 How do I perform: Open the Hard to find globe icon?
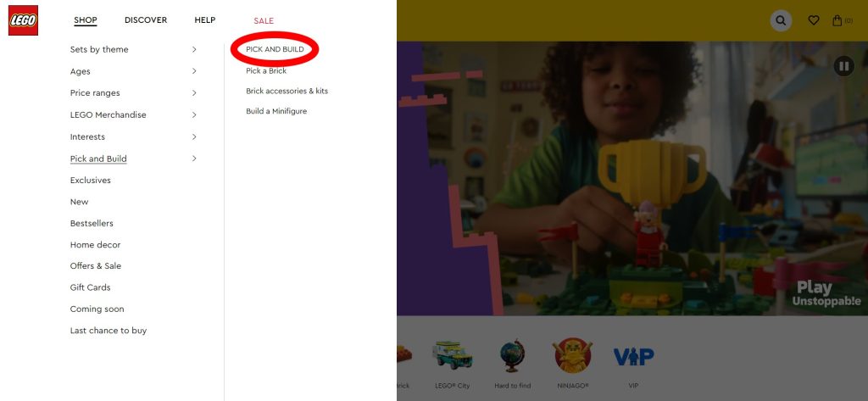click(513, 356)
